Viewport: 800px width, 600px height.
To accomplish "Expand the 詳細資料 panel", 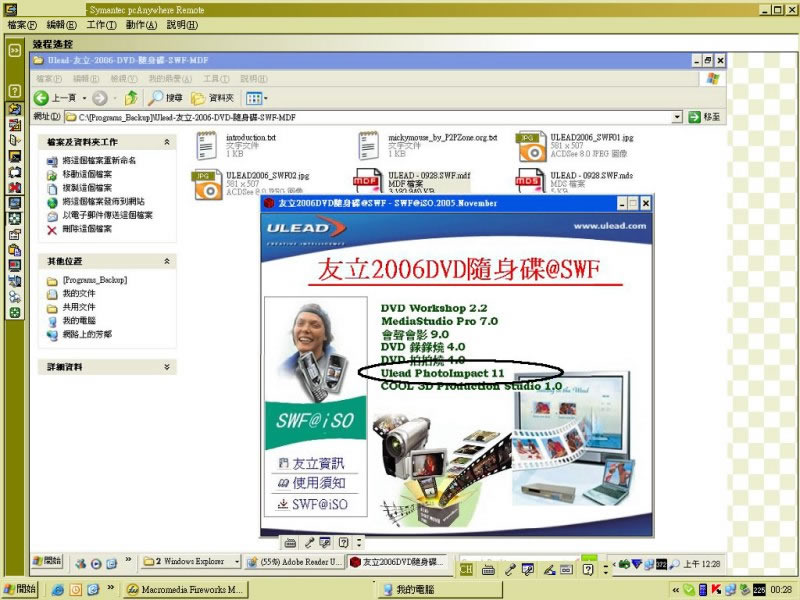I will point(166,367).
